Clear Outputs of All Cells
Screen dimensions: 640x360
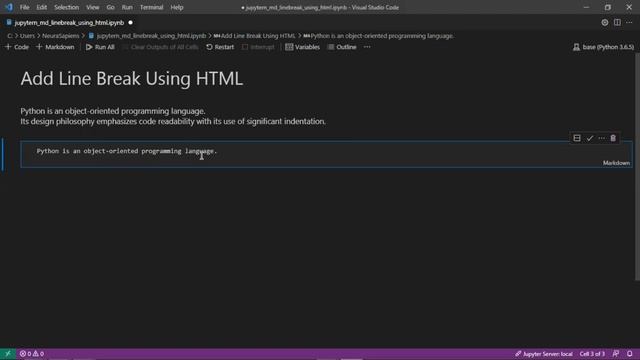point(160,47)
